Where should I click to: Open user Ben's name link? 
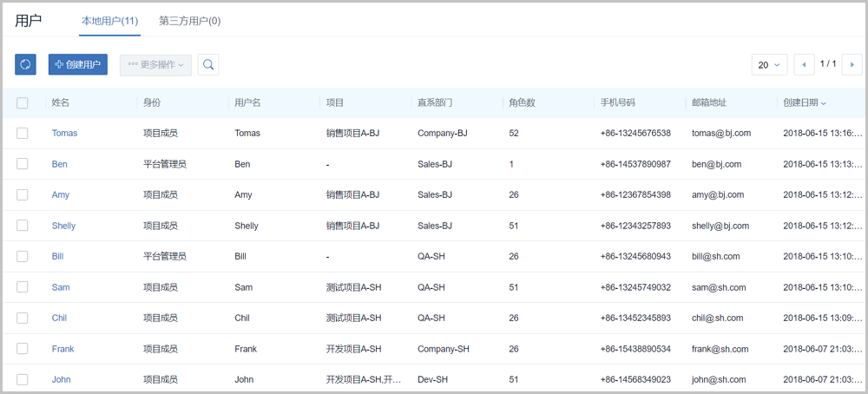coord(59,164)
